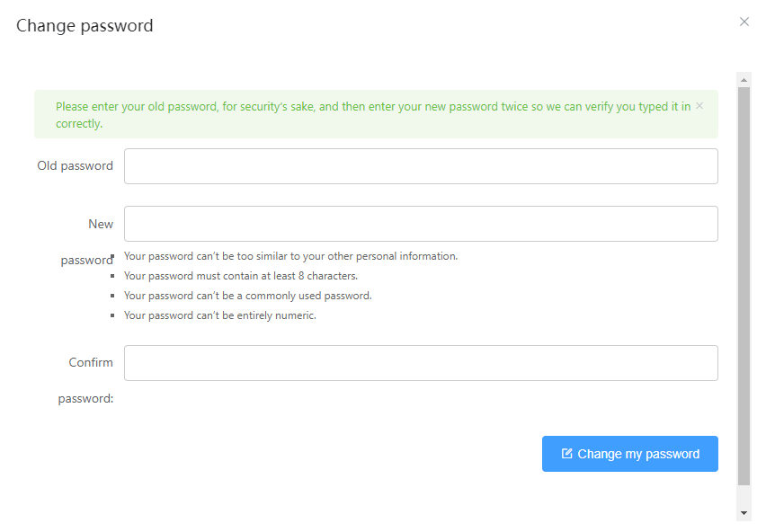
Task: Close the Change password dialog
Action: click(x=744, y=22)
